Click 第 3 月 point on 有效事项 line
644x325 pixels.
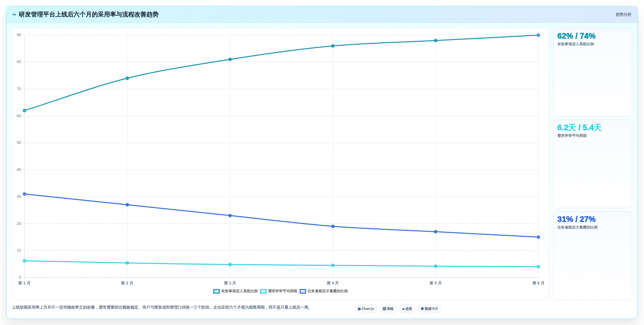point(230,59)
